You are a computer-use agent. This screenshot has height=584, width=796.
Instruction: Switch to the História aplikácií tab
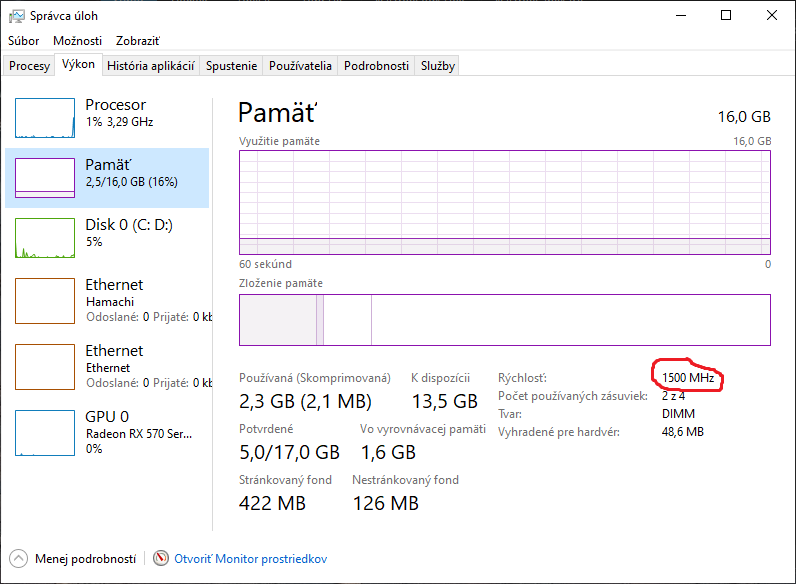click(150, 66)
